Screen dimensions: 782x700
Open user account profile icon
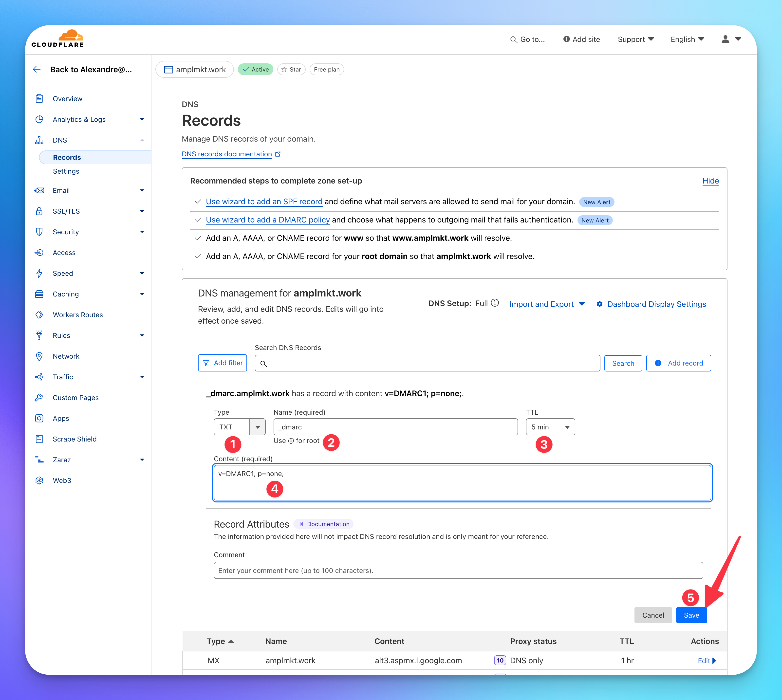[725, 39]
